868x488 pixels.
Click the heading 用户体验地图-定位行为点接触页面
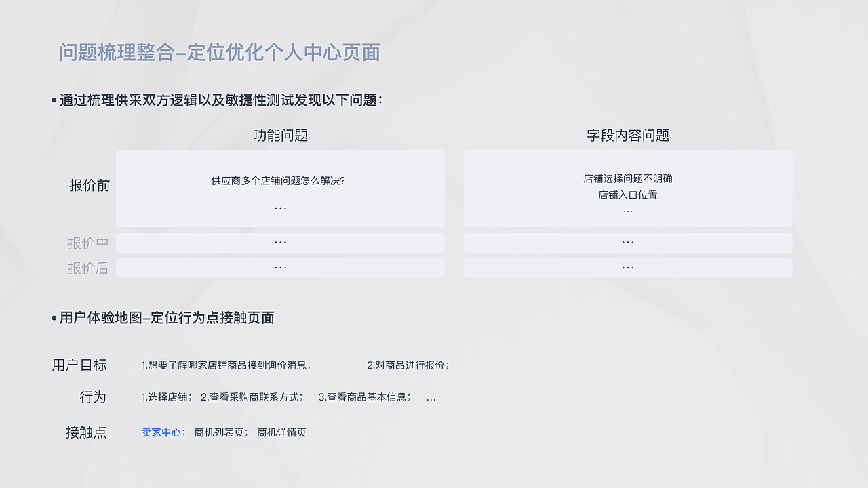tap(167, 318)
